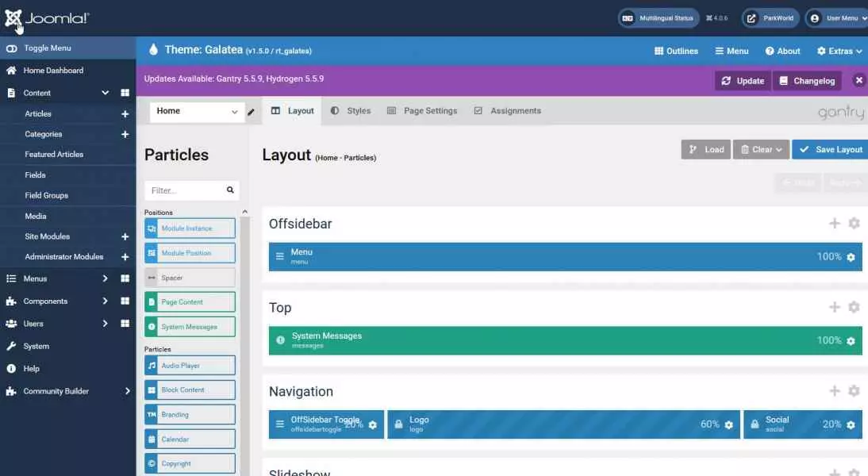The image size is (868, 476).
Task: Add new site module plus icon
Action: (x=125, y=236)
